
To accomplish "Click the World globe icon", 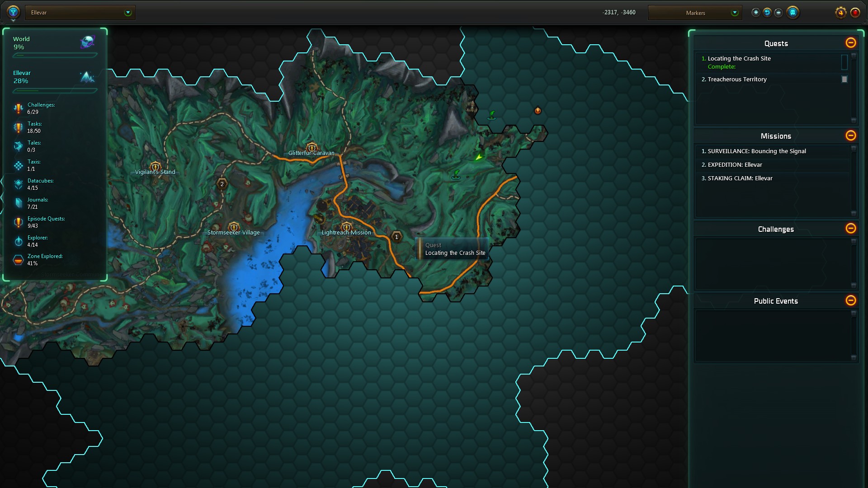I will pos(87,42).
